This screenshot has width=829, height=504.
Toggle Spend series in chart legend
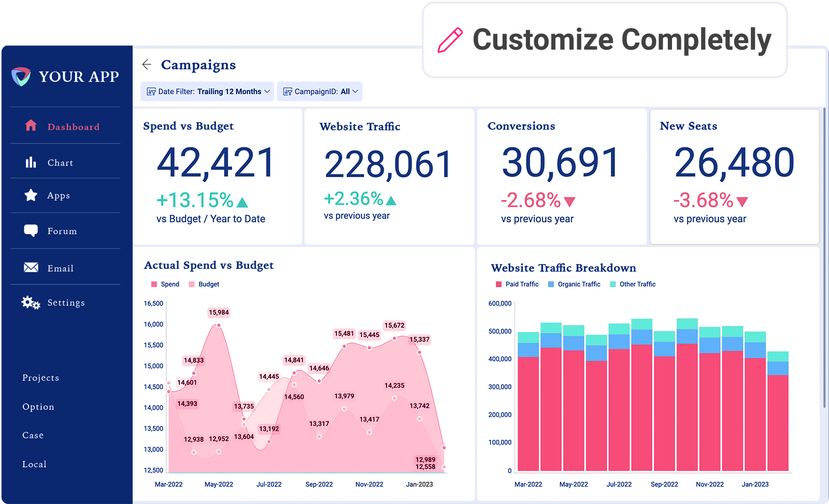165,284
